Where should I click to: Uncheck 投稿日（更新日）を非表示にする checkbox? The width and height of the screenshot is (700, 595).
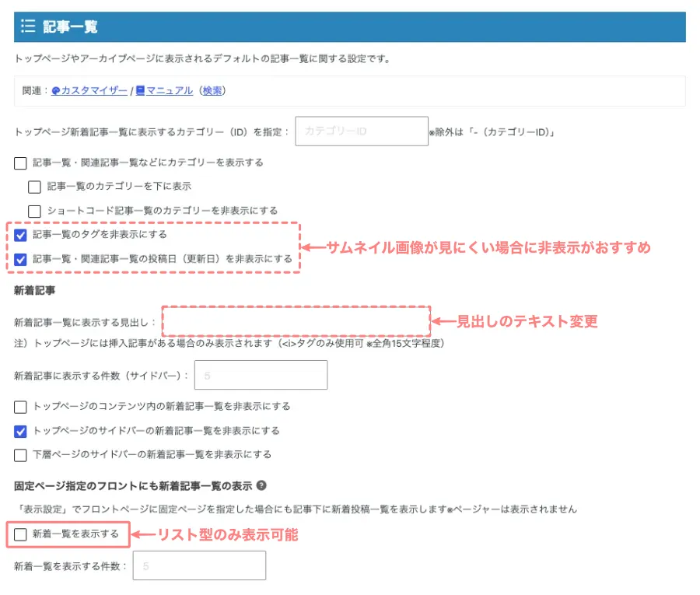20,259
